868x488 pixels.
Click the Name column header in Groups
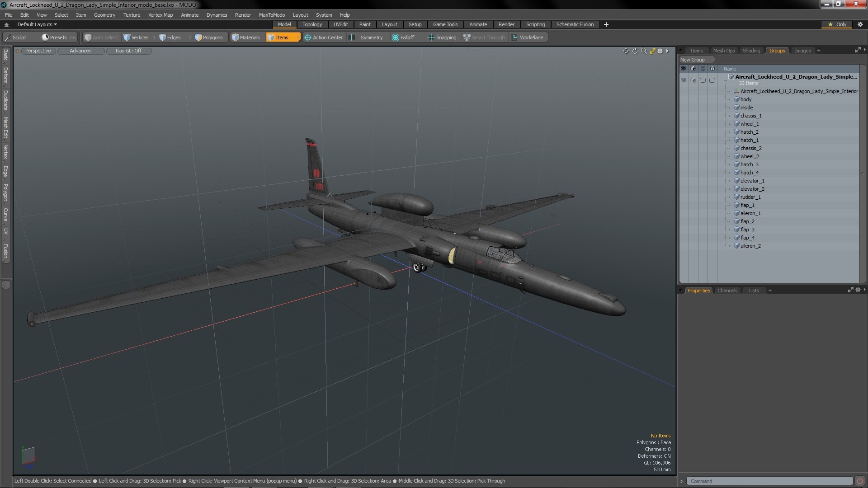coord(730,69)
